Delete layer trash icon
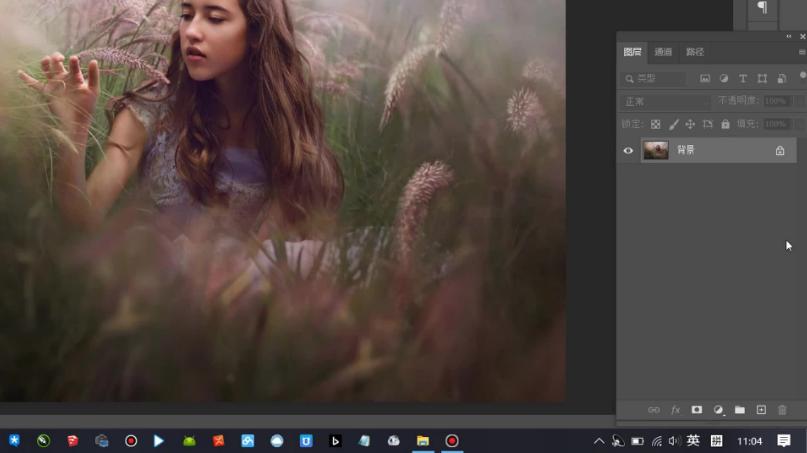This screenshot has width=807, height=453. point(782,410)
